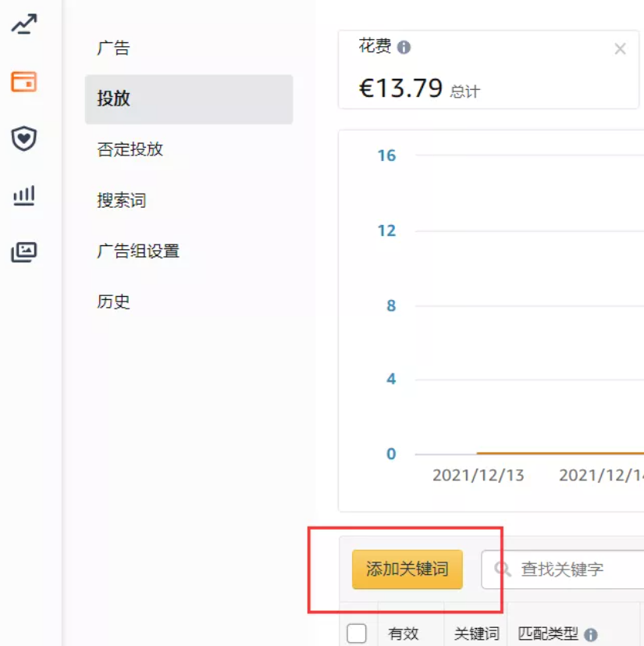The height and width of the screenshot is (646, 644).
Task: Show info tooltip next to 花费
Action: [404, 48]
